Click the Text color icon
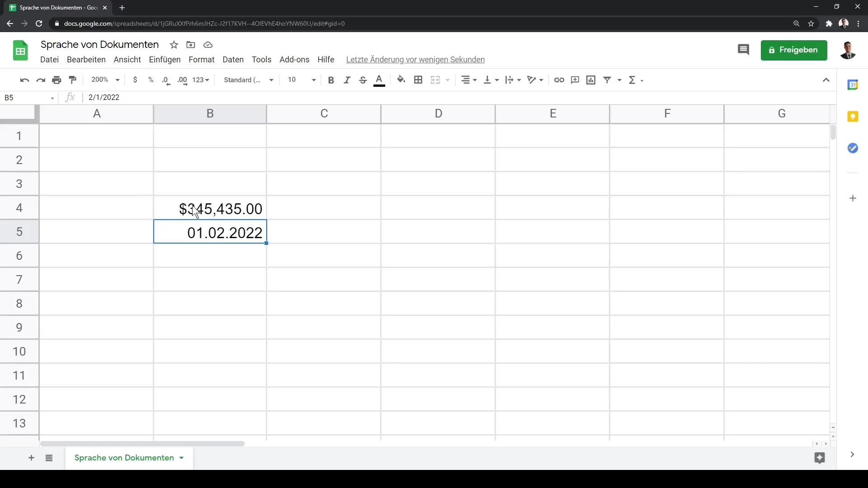This screenshot has width=868, height=488. click(x=380, y=79)
